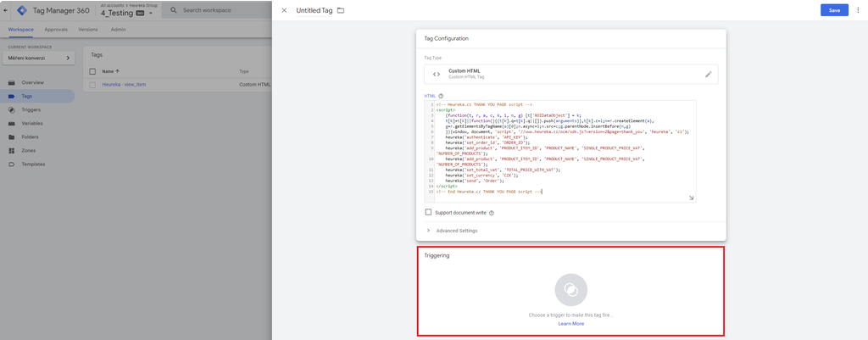Close the Untitled Tag panel

pos(284,10)
